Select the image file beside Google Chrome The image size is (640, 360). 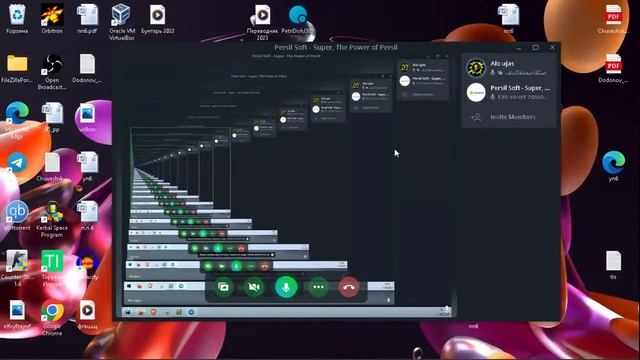pos(17,314)
